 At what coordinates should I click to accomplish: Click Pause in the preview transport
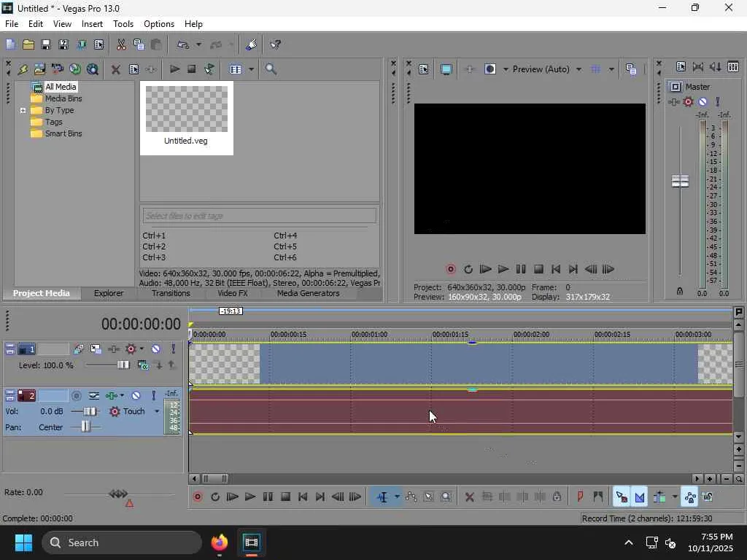coord(521,270)
